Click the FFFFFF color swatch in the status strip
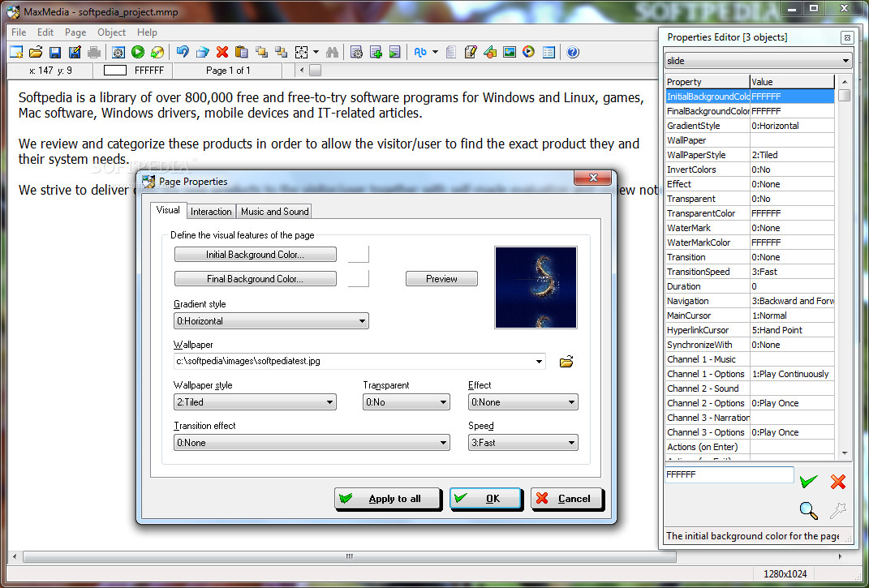This screenshot has width=869, height=588. click(115, 71)
